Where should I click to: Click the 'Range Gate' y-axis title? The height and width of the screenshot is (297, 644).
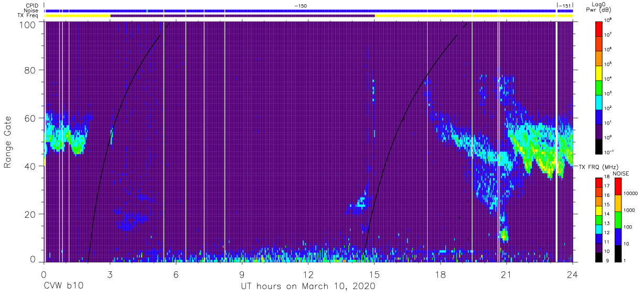[x=8, y=142]
